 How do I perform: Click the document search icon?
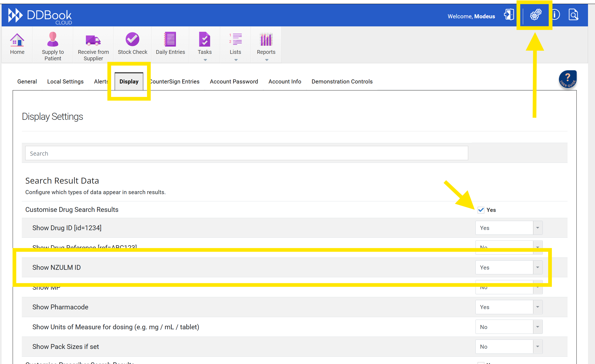[x=573, y=15]
